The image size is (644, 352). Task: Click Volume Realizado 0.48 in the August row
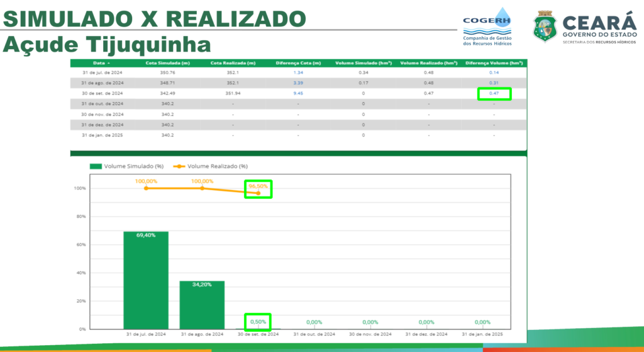[429, 83]
